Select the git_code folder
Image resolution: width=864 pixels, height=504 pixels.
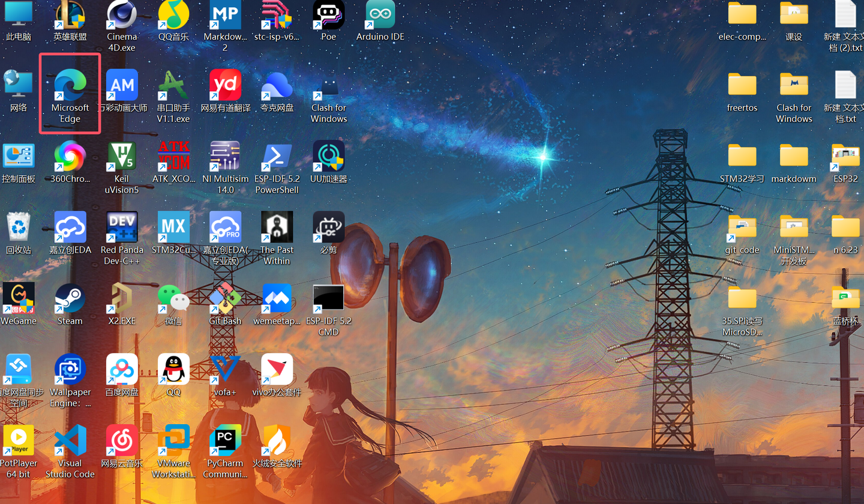coord(742,227)
